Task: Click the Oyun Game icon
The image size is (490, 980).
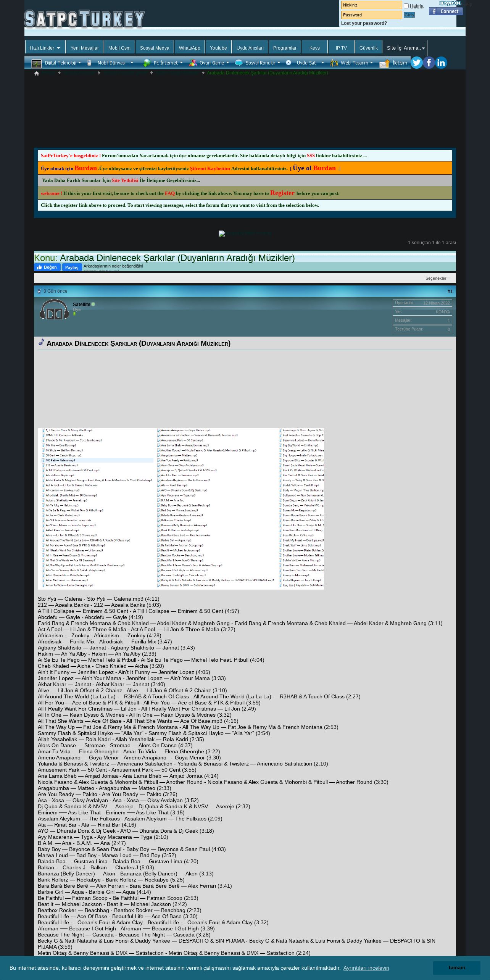Action: 193,63
